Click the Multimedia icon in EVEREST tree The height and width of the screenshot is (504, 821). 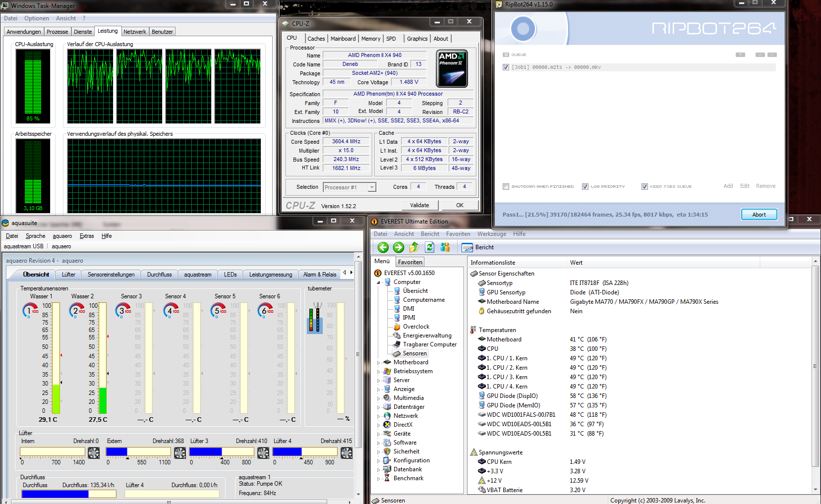(387, 398)
